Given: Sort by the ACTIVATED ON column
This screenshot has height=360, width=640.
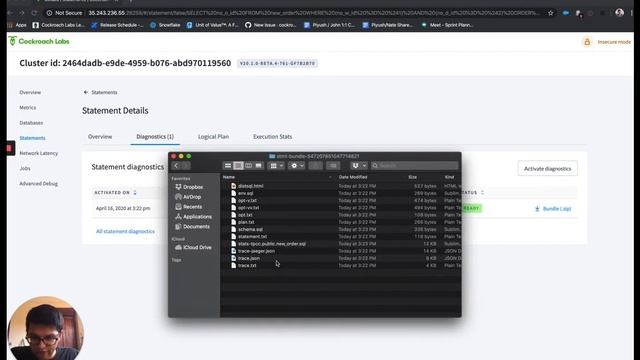Looking at the screenshot, I should click(115, 193).
